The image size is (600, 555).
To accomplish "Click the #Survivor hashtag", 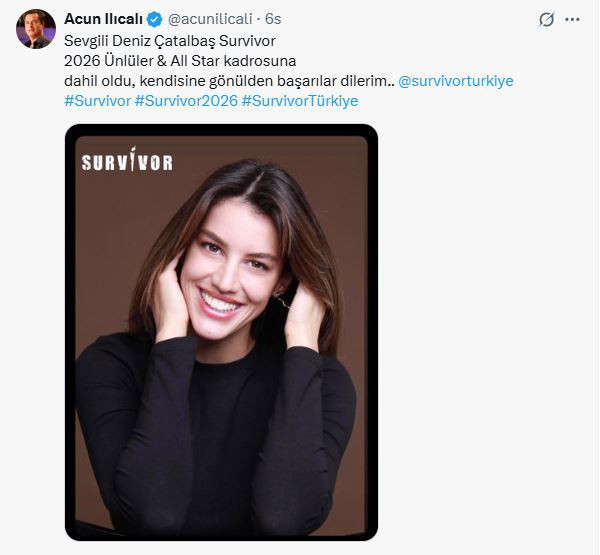I will click(96, 101).
